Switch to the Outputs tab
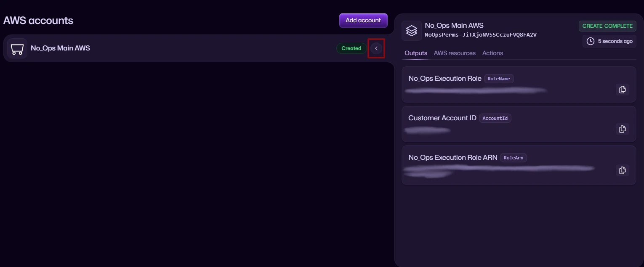This screenshot has height=267, width=644. coord(415,53)
